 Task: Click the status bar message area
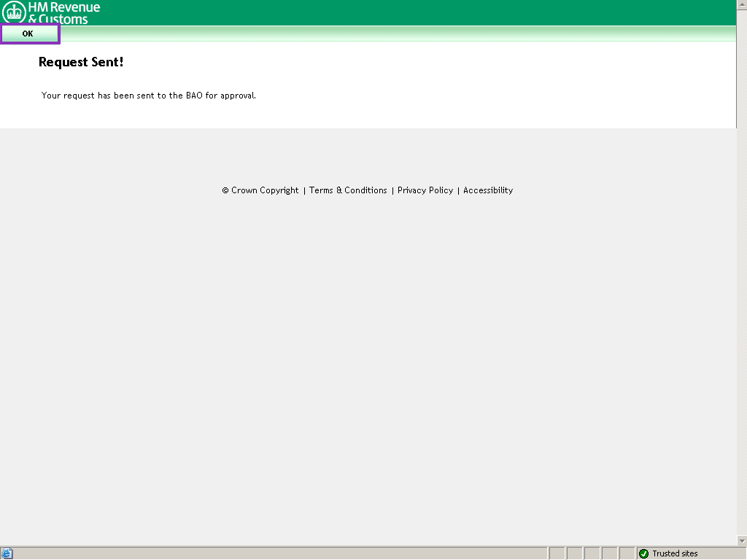coord(277,553)
